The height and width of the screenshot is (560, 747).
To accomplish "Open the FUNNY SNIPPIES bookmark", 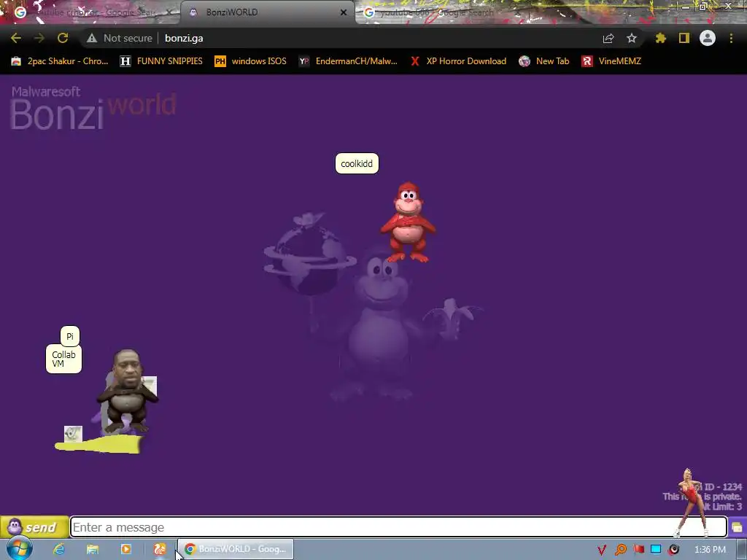I will 161,61.
